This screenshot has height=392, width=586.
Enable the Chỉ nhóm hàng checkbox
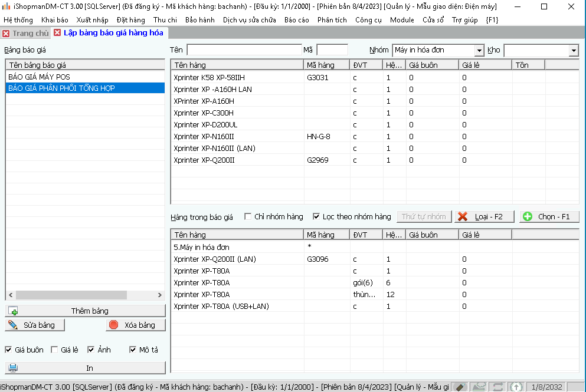[x=248, y=216]
